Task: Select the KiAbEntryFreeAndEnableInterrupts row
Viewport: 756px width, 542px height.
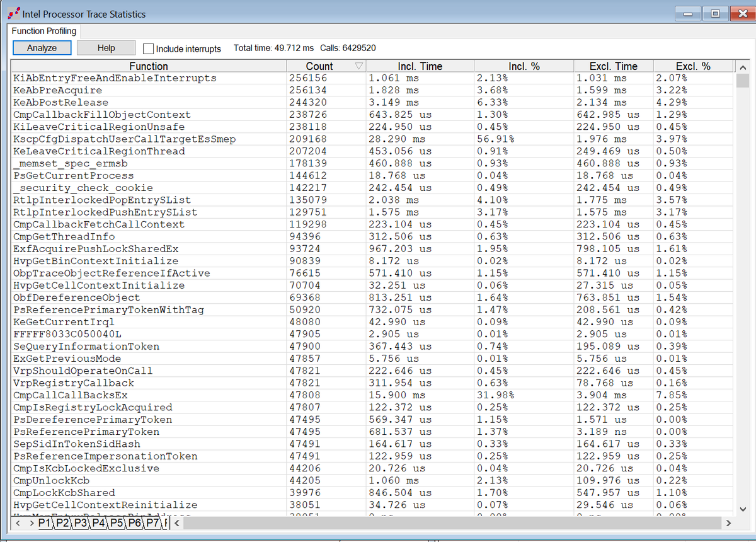Action: pyautogui.click(x=373, y=78)
